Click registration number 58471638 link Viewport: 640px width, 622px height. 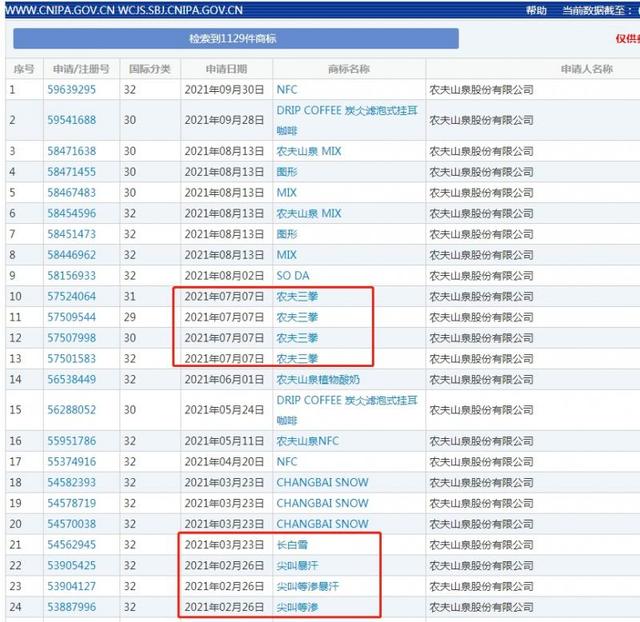[72, 151]
